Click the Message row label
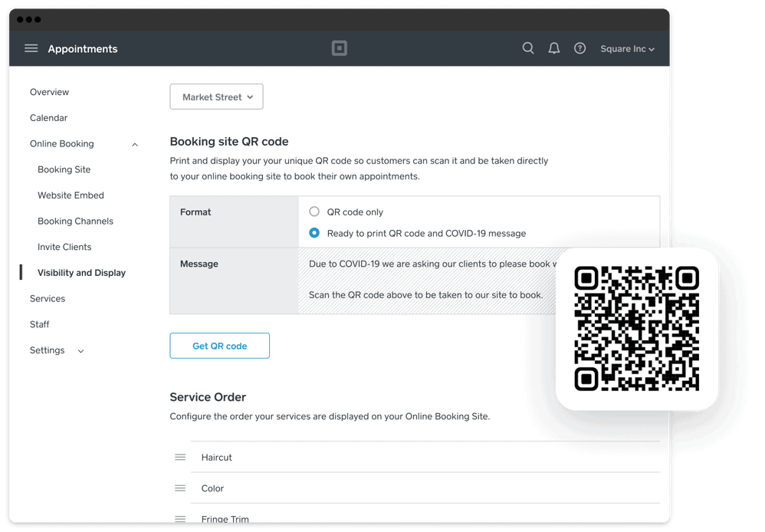The width and height of the screenshot is (765, 532). (199, 264)
